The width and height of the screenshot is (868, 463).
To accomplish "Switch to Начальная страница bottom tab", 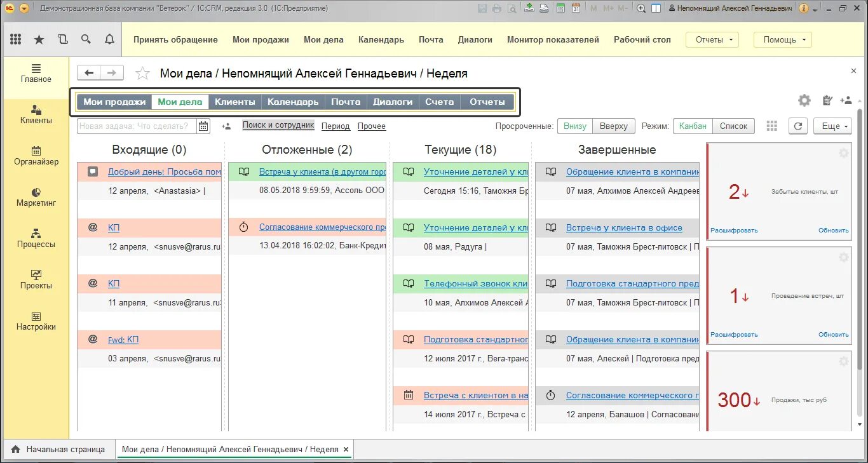I will tap(59, 449).
